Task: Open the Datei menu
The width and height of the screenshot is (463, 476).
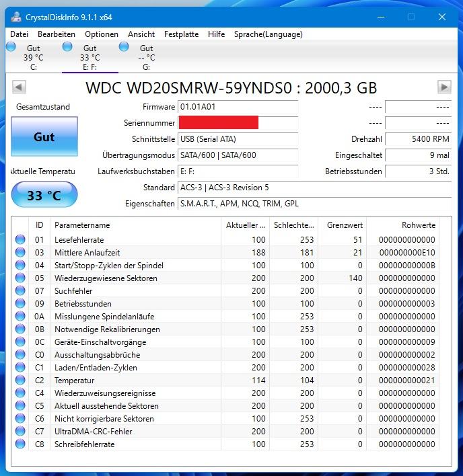Action: tap(19, 34)
